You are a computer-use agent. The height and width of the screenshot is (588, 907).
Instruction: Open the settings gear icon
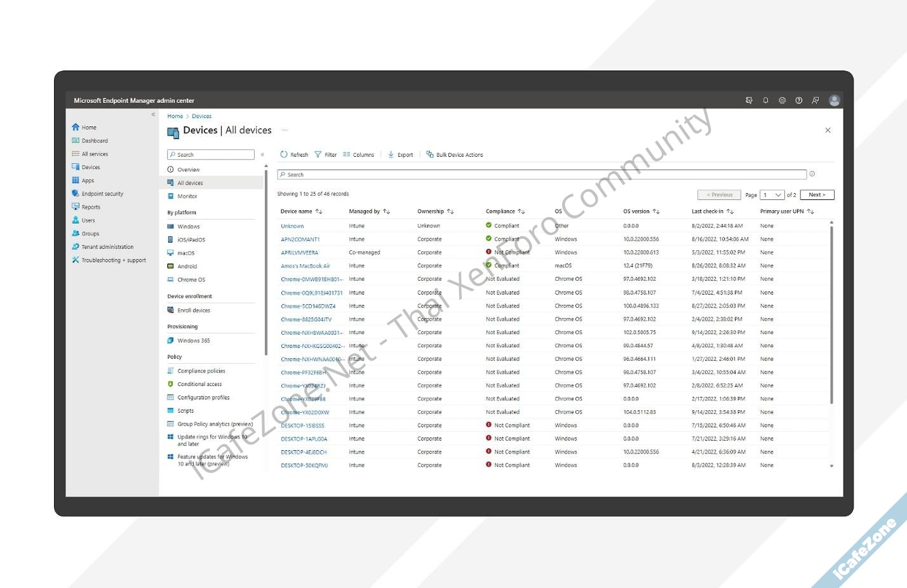[x=782, y=100]
